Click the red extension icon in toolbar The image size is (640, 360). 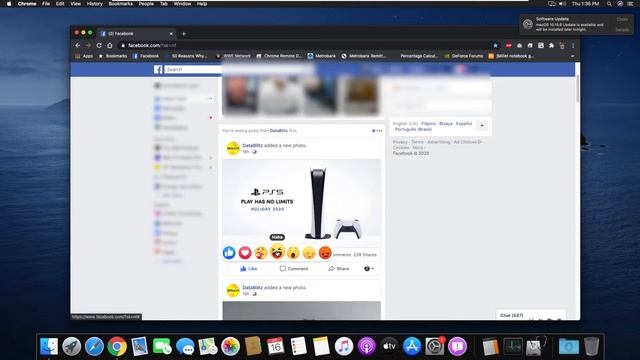(x=509, y=45)
